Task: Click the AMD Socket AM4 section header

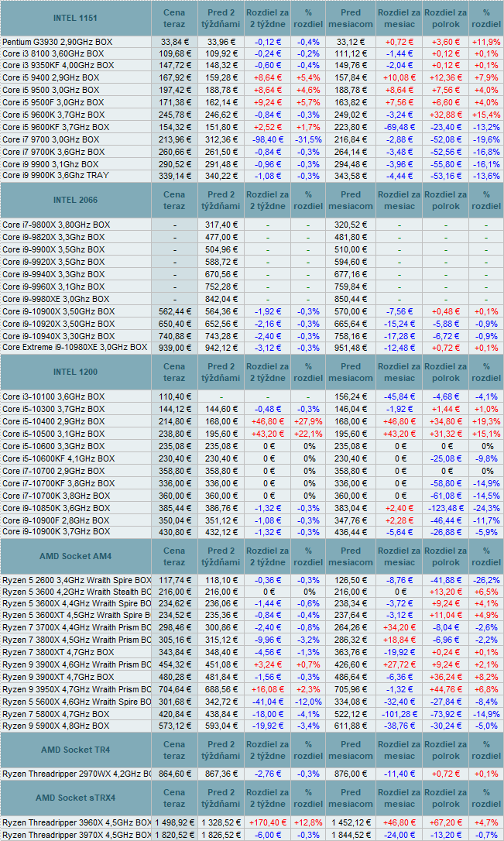Action: coord(76,556)
